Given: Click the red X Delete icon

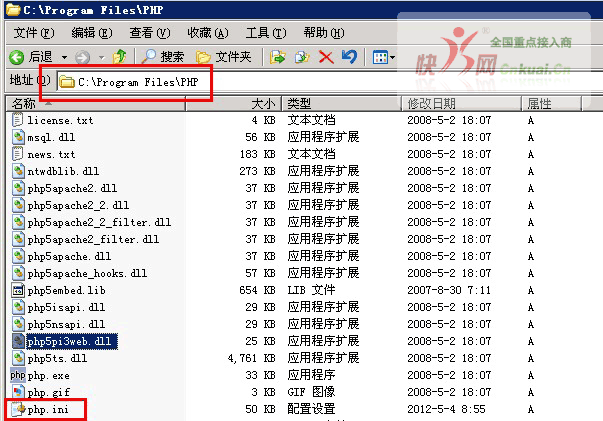Looking at the screenshot, I should click(326, 57).
